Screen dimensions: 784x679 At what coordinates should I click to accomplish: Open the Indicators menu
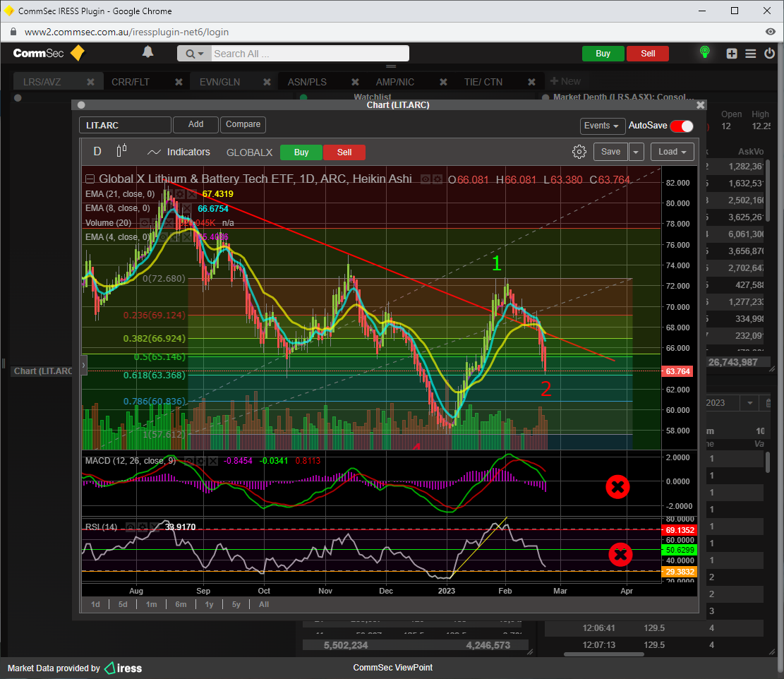179,152
